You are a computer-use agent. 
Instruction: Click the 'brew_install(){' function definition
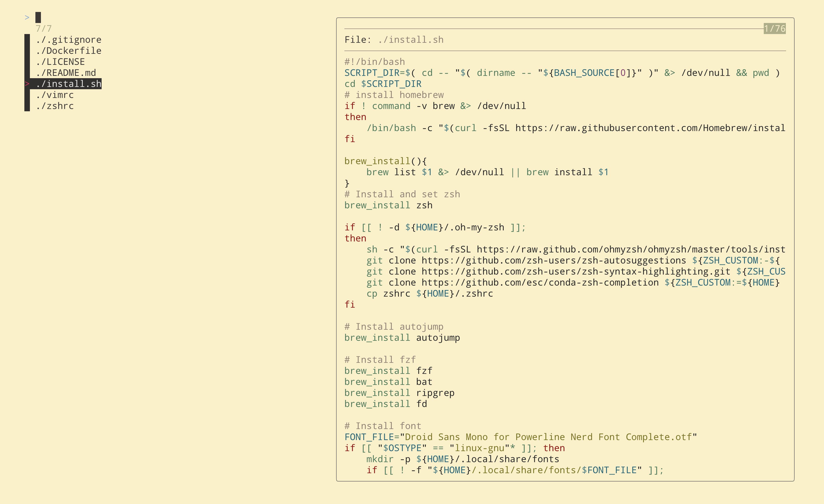(x=386, y=161)
